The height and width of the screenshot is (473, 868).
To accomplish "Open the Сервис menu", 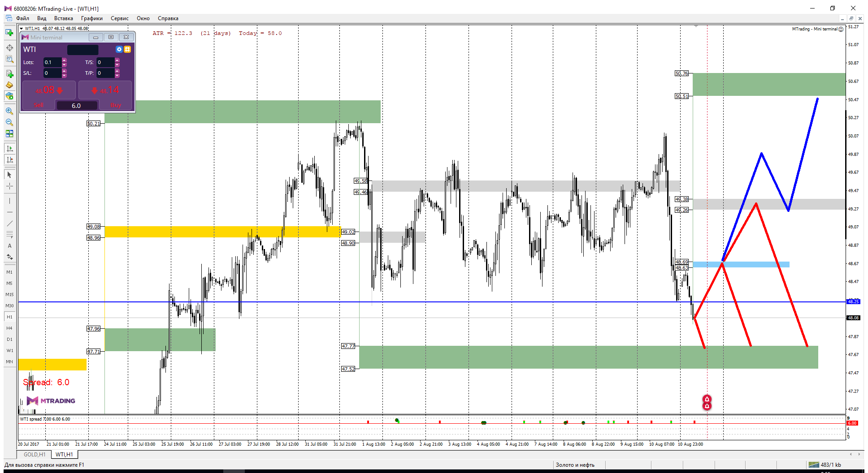I will [120, 18].
